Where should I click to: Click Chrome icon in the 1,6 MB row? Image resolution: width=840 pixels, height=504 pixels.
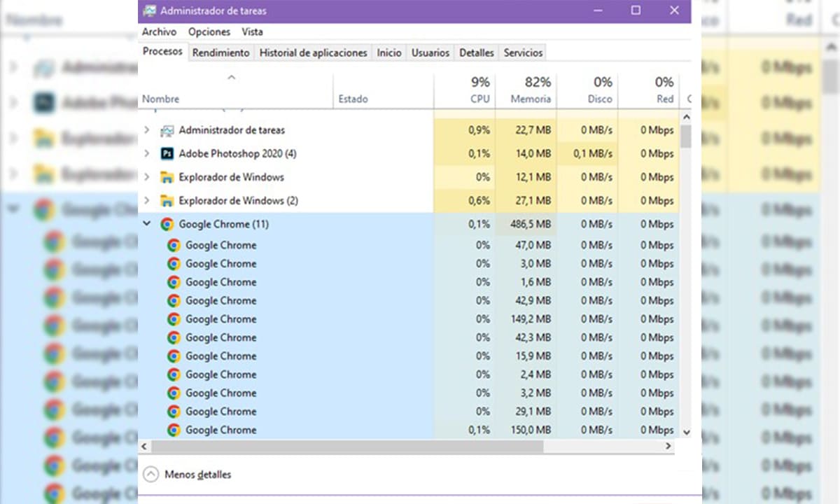tap(174, 282)
